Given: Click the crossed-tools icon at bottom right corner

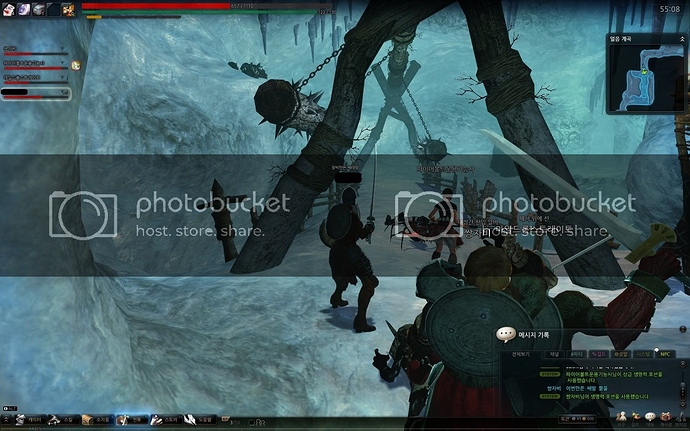Looking at the screenshot, I should click(x=681, y=418).
